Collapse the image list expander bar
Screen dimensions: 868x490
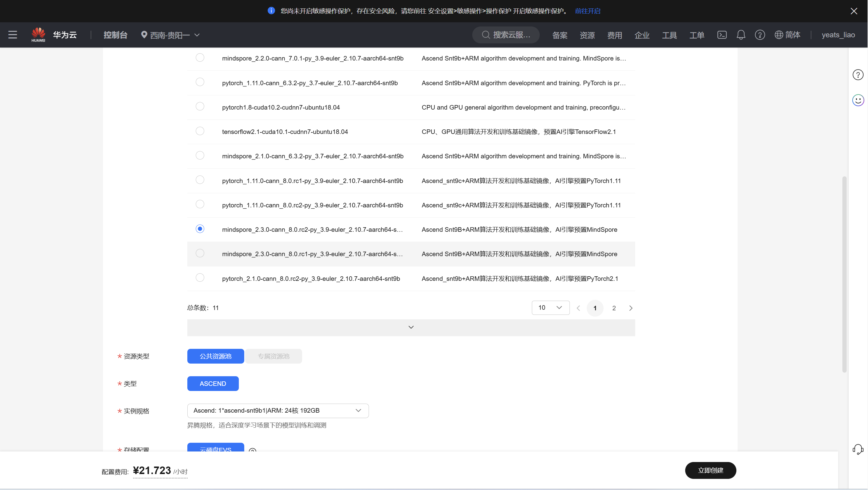(411, 327)
